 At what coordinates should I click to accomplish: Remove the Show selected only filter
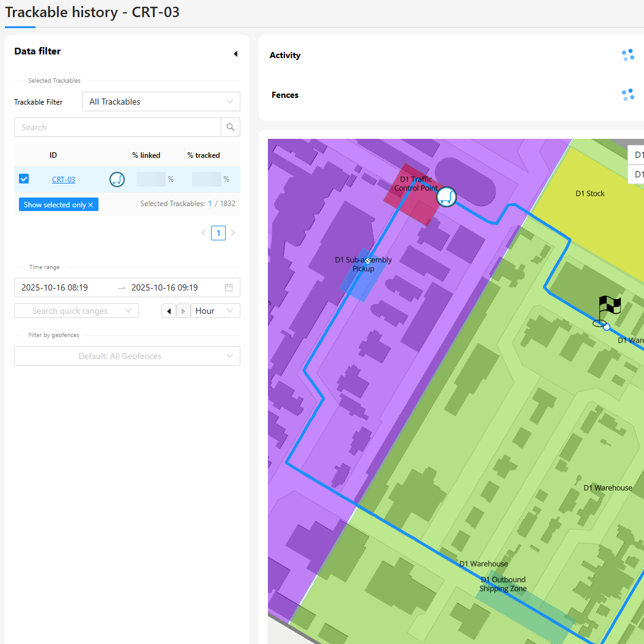point(91,205)
